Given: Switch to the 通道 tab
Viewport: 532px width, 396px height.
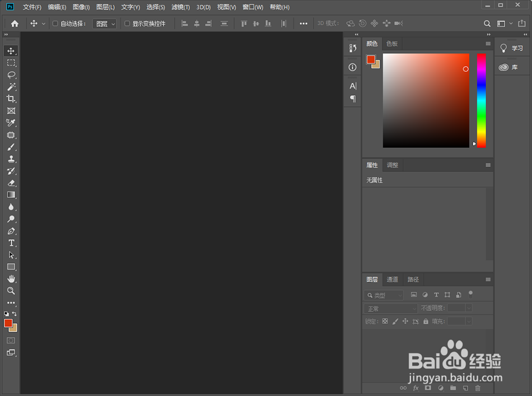Looking at the screenshot, I should (392, 279).
